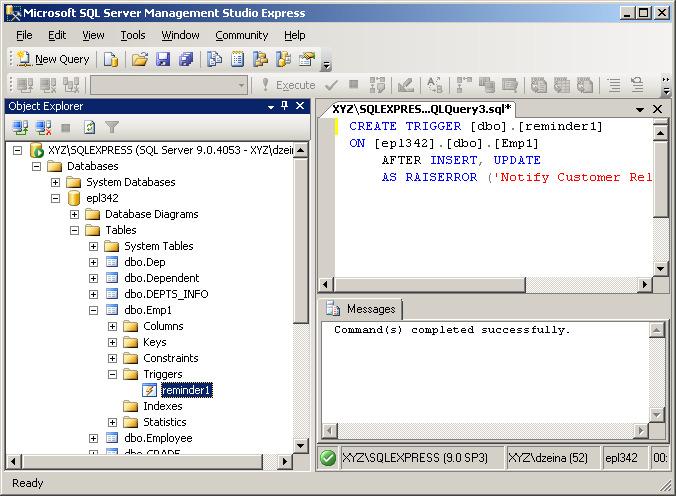This screenshot has height=496, width=676.
Task: Open the Object Explorer window position dropdown
Action: (271, 107)
